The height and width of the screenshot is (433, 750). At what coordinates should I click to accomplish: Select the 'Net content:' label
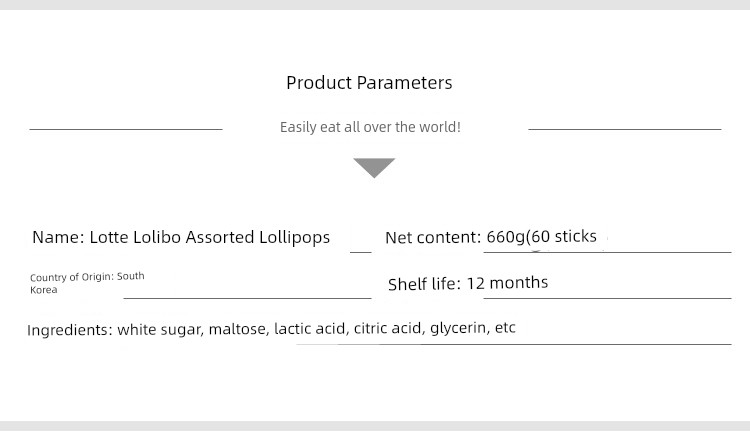[x=433, y=237]
